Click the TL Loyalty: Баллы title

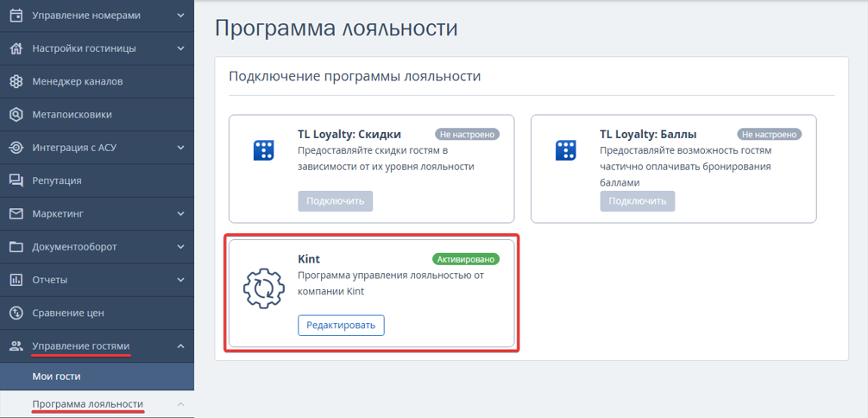(648, 134)
